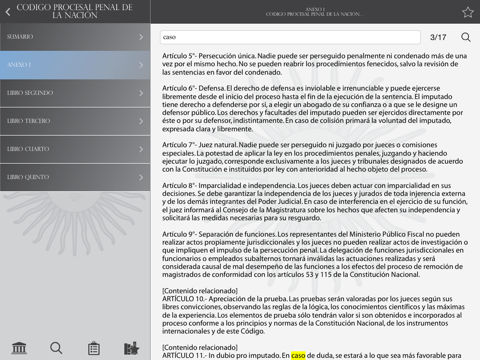
Task: Open the search tool in bottom bar
Action: (x=56, y=348)
